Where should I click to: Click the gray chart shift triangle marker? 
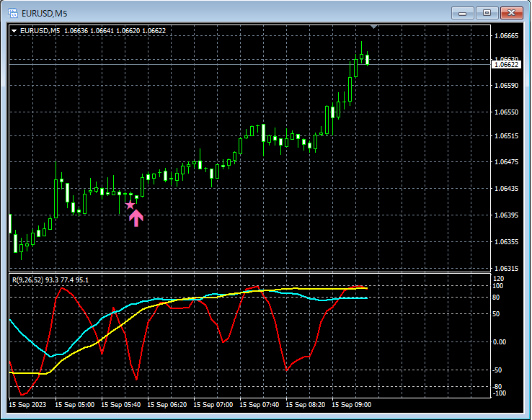tap(374, 27)
